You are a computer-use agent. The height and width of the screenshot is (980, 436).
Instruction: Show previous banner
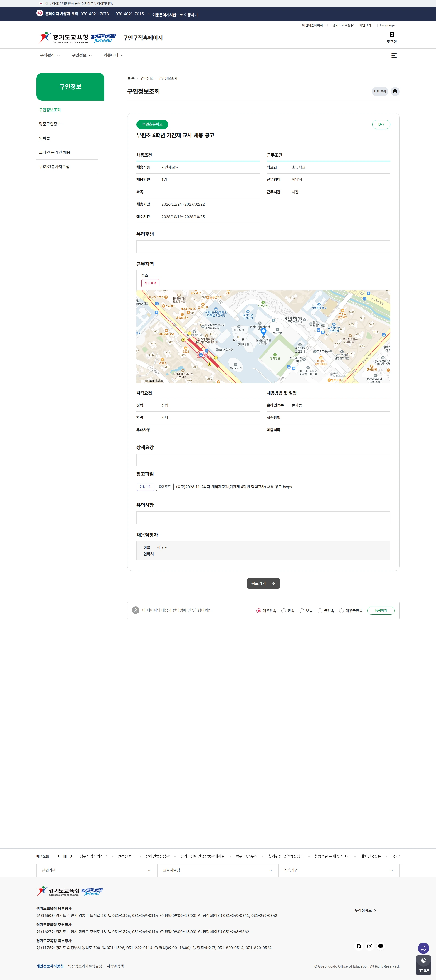[x=59, y=856]
